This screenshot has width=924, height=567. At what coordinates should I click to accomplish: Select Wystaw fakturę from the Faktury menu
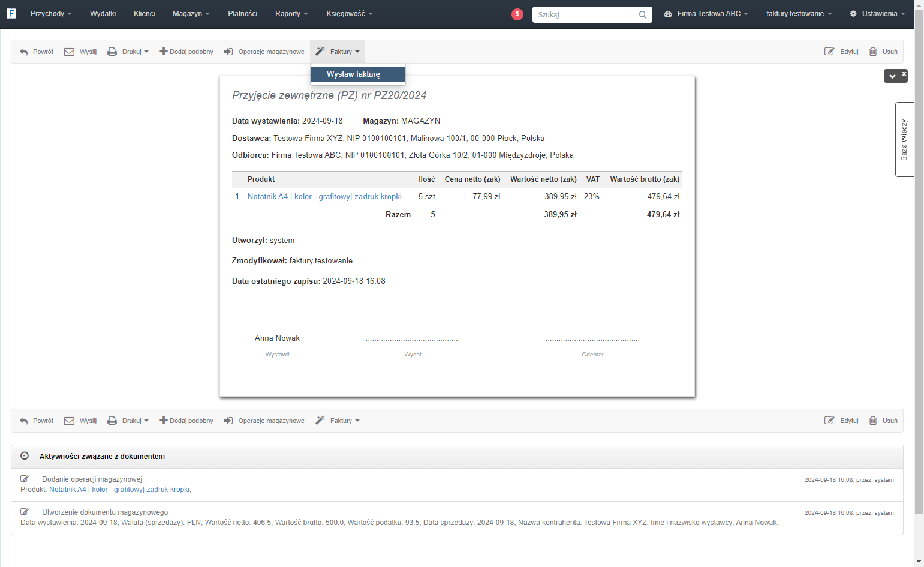click(x=358, y=74)
